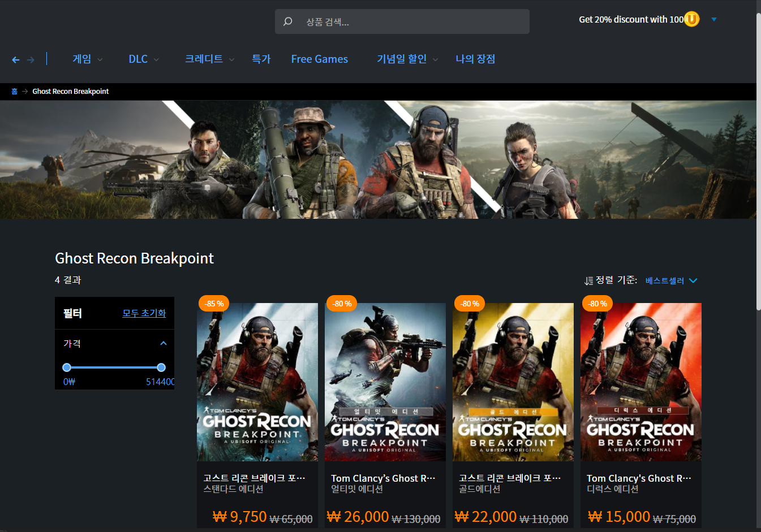Go back with the left arrow

point(16,59)
